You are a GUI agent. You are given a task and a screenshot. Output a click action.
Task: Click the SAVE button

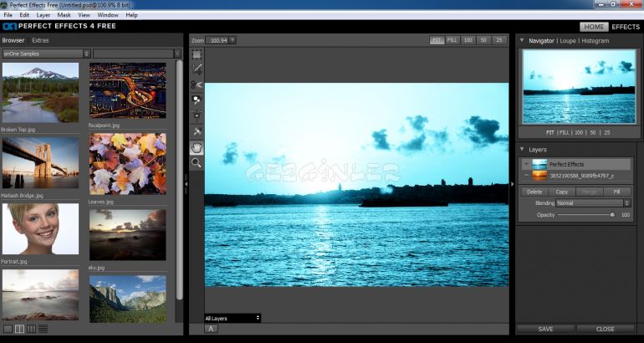tap(545, 329)
